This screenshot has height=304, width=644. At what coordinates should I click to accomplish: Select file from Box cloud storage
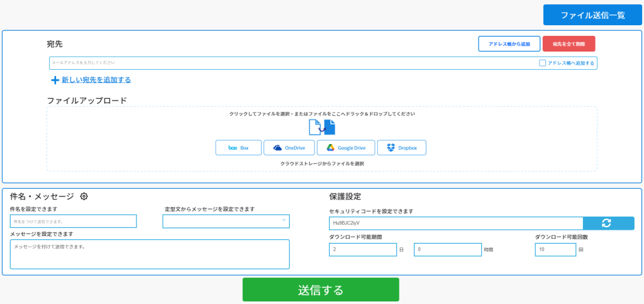[x=238, y=148]
